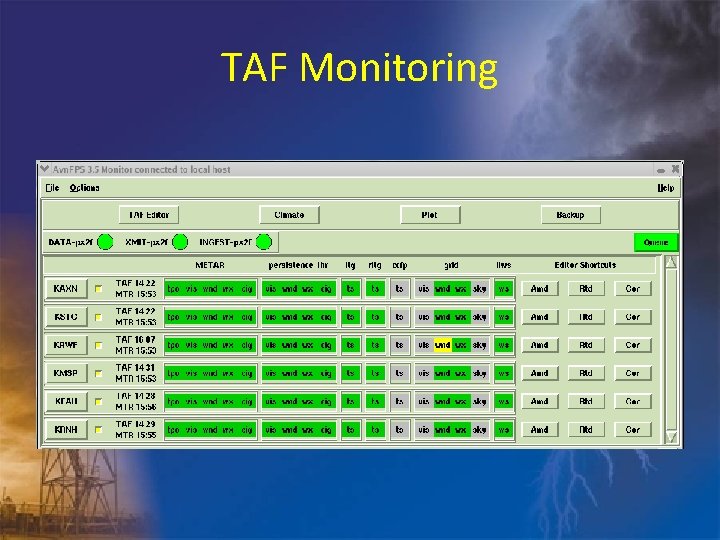
Task: Click Amd shortcut for KRWF
Action: [540, 345]
